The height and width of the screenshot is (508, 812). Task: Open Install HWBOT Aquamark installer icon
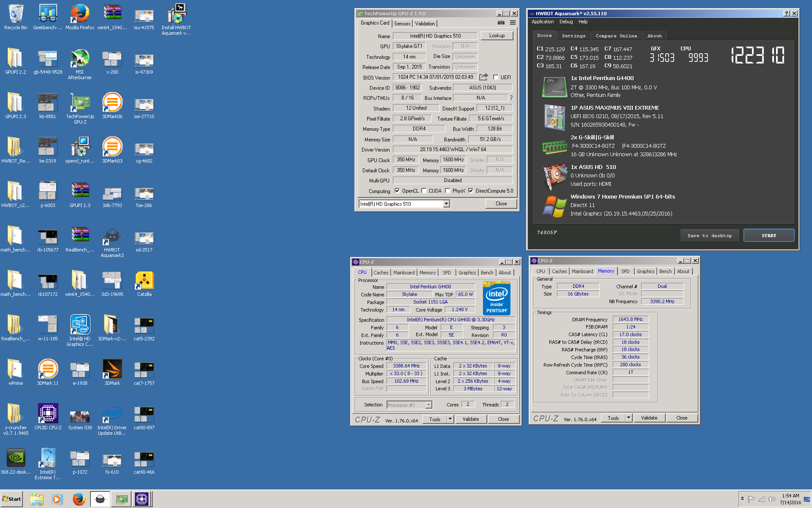click(176, 20)
